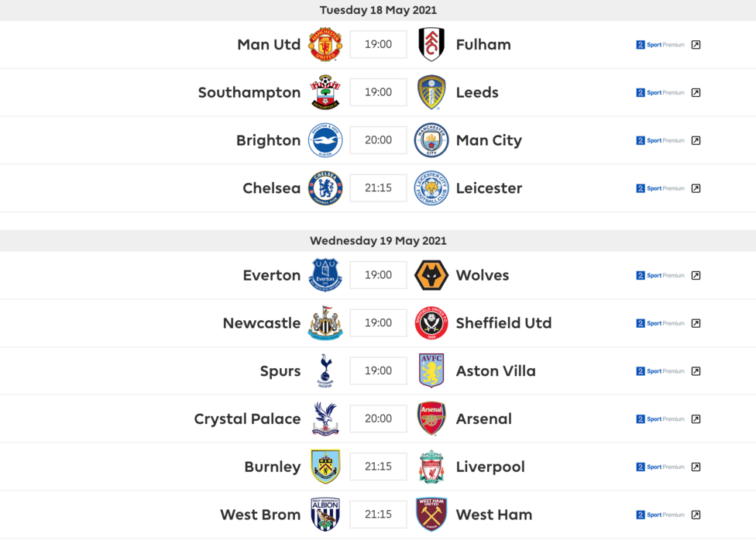
Task: Click Sport Premium broadcaster for Burnley match
Action: [x=661, y=467]
